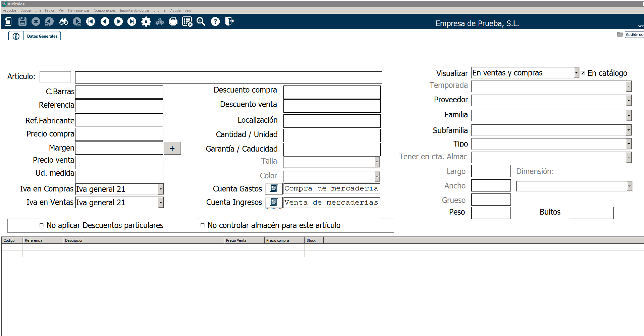Screen dimensions: 644x336
Task: Click the printer icon
Action: [173, 22]
